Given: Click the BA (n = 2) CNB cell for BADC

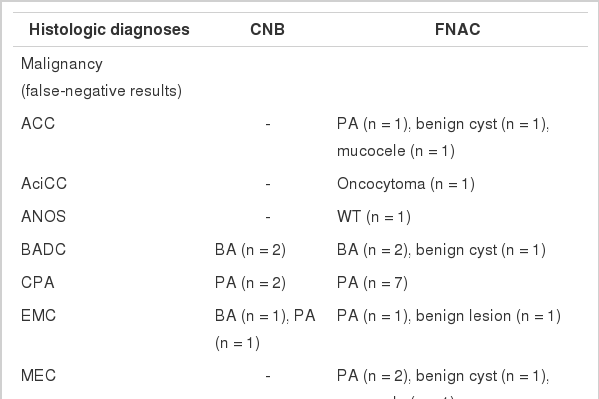Looking at the screenshot, I should point(250,250).
